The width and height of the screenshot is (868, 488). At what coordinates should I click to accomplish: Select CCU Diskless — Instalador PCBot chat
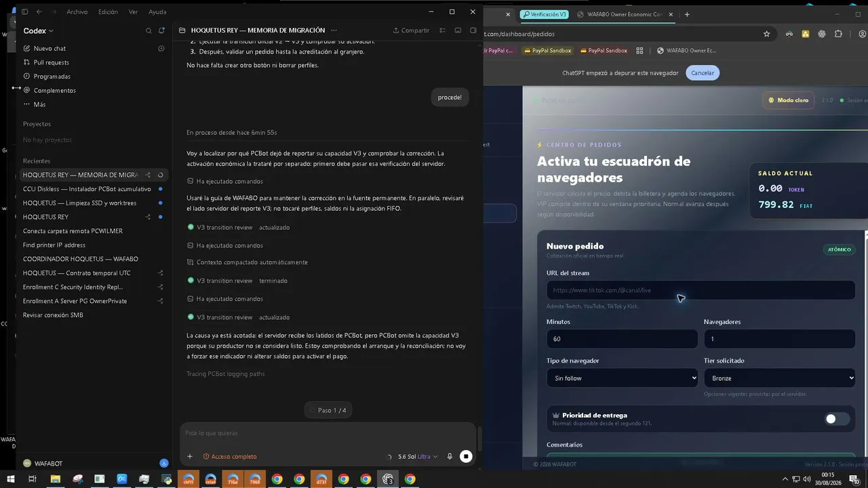pyautogui.click(x=94, y=189)
